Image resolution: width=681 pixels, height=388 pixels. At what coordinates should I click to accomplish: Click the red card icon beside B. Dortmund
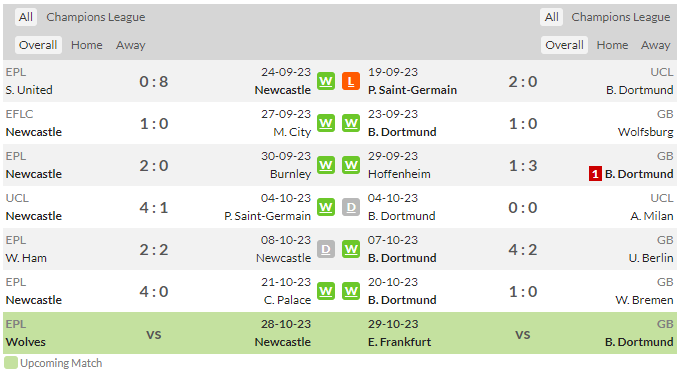click(595, 174)
